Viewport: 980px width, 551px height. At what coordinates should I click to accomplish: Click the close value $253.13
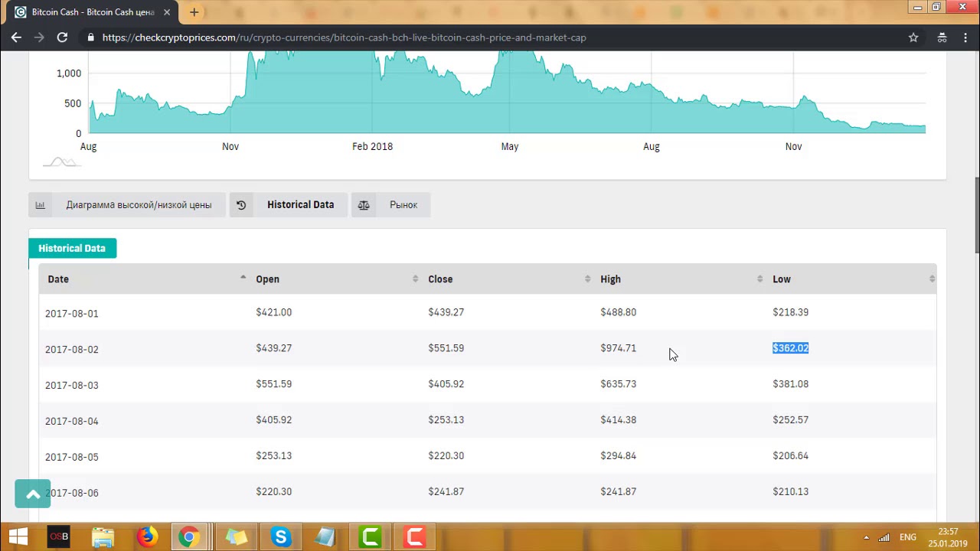pyautogui.click(x=446, y=420)
